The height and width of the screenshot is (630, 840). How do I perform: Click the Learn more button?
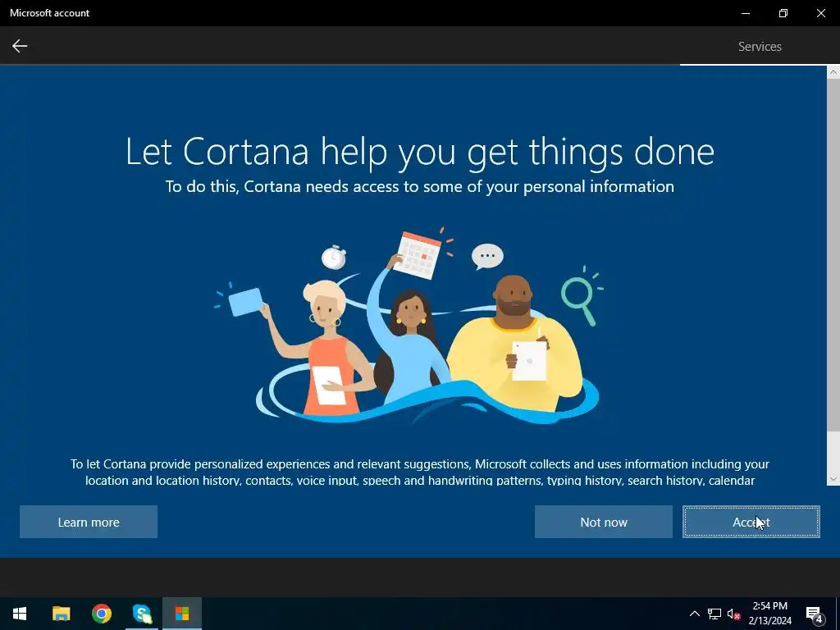click(89, 522)
